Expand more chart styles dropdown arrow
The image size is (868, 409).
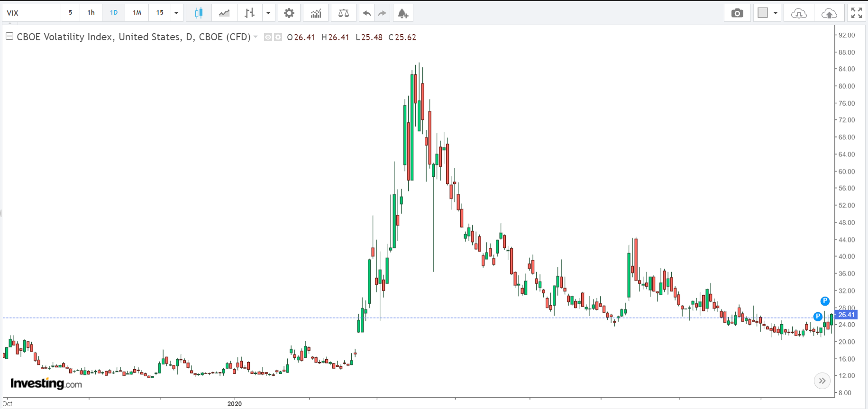point(268,13)
